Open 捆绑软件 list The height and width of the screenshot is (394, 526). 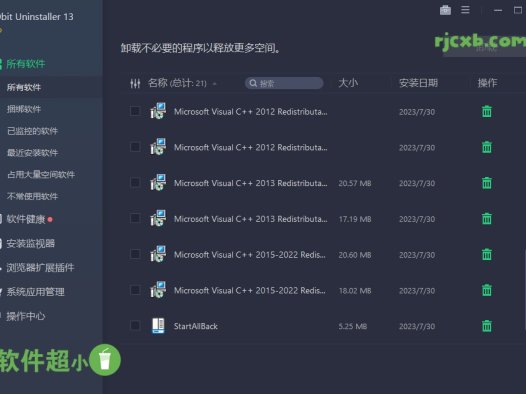click(x=24, y=109)
